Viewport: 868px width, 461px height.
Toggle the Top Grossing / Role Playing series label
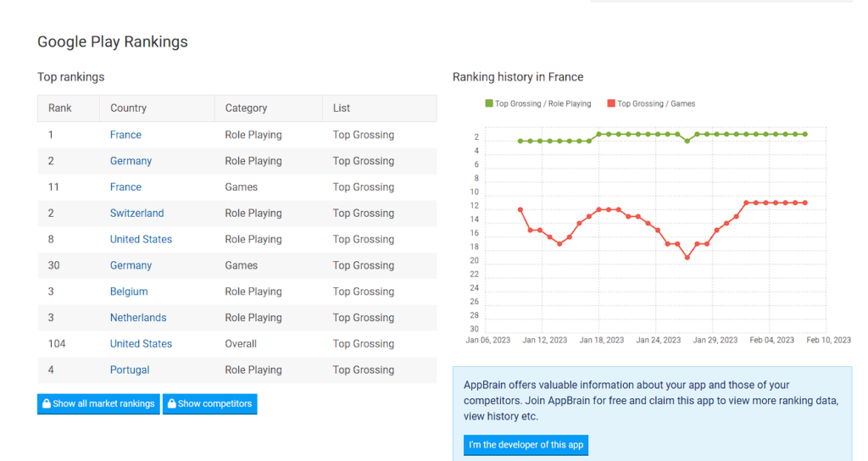[542, 103]
